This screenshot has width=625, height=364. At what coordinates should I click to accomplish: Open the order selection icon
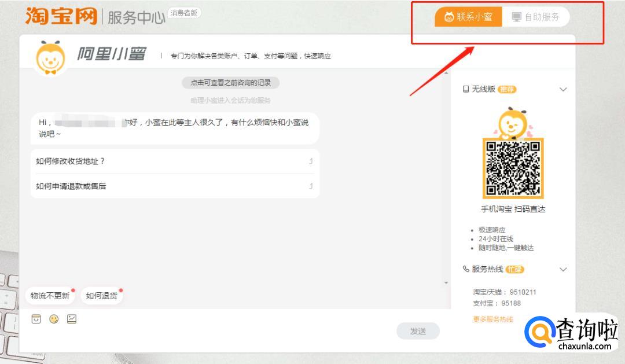click(x=36, y=319)
